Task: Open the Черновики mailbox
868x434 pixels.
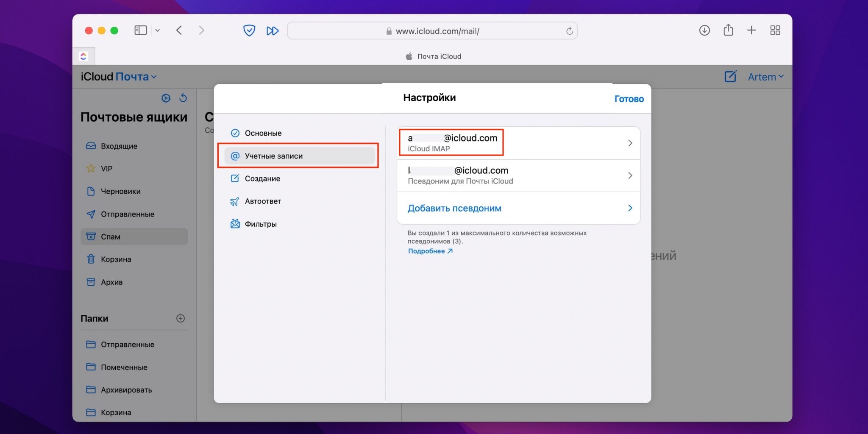Action: 134,191
